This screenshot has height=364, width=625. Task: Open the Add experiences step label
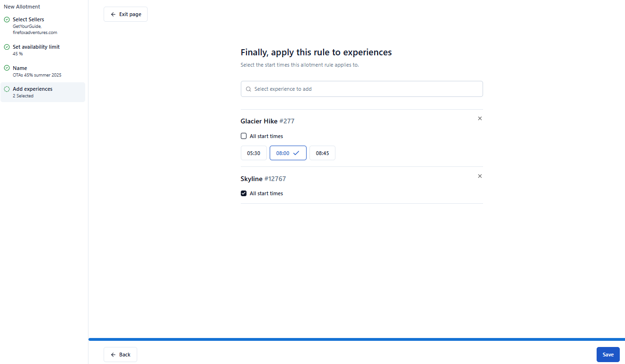pos(33,89)
